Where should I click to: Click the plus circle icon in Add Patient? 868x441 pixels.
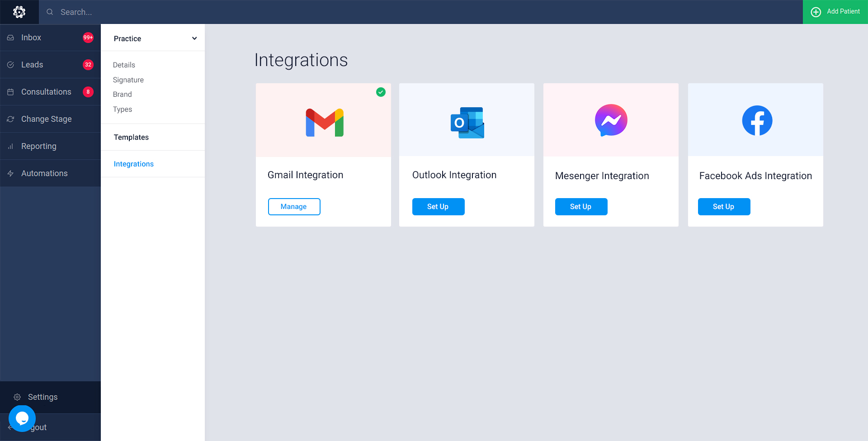click(x=816, y=12)
